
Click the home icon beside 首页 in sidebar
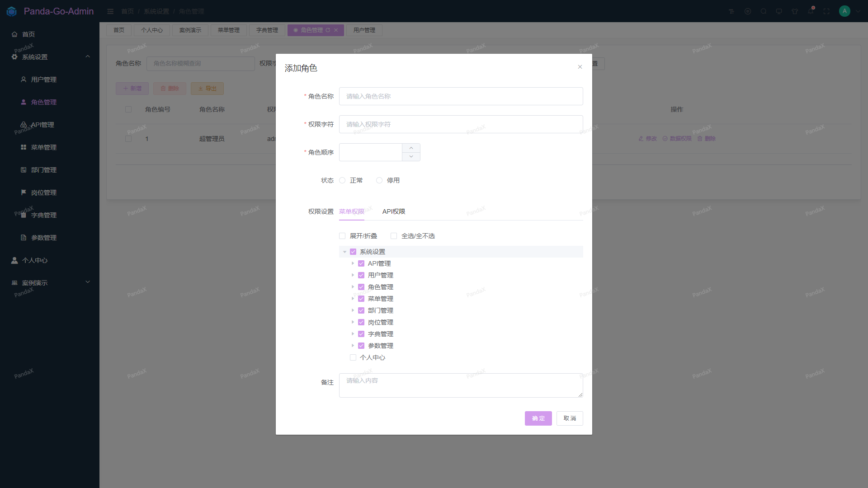point(14,34)
